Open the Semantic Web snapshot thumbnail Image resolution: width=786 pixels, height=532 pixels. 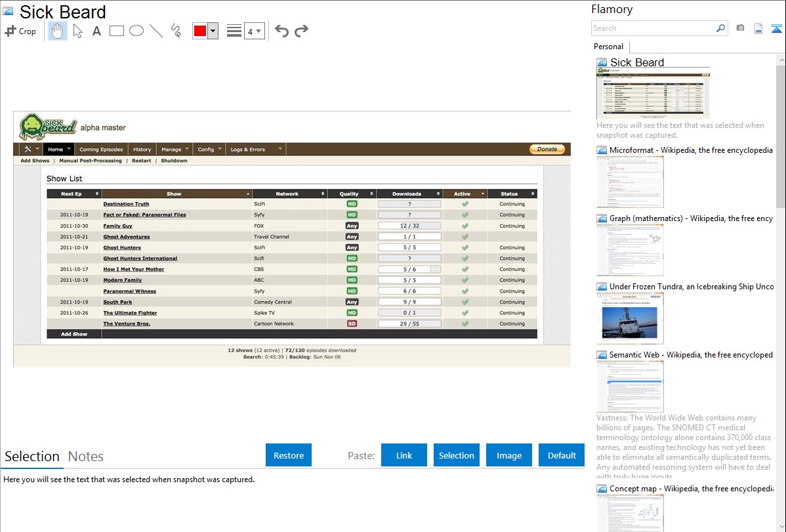pyautogui.click(x=630, y=386)
